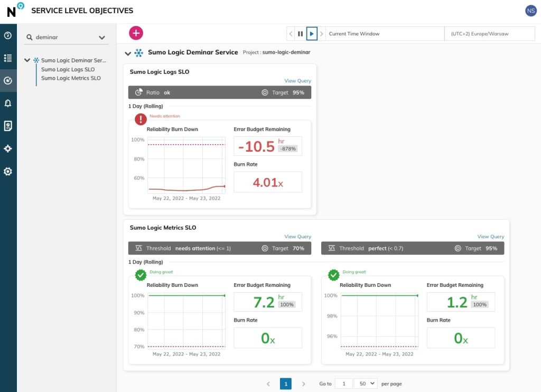Open the services list icon in sidebar
The image size is (541, 392).
[x=8, y=58]
